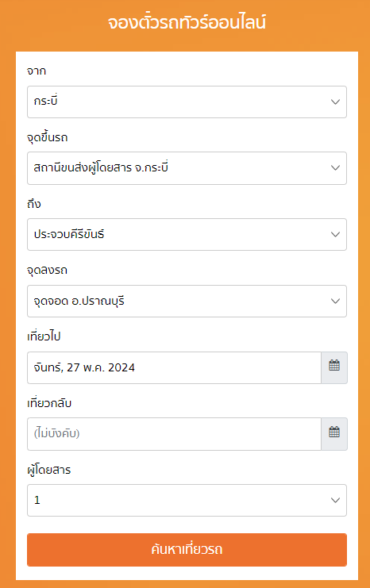This screenshot has height=588, width=370.
Task: Open the ผู้โดยสาร dropdown set to 1
Action: [187, 500]
